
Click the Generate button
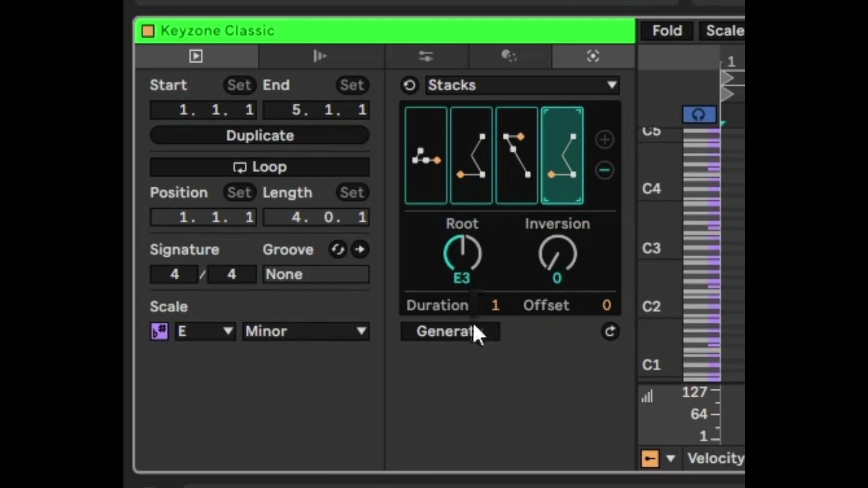click(x=450, y=332)
